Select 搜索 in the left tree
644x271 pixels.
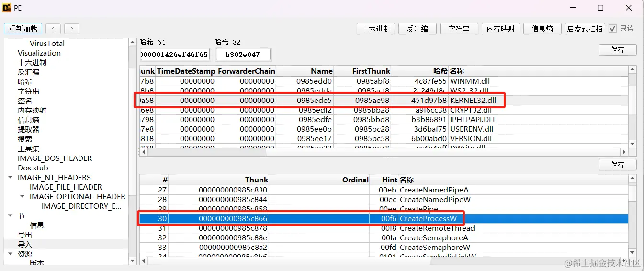[25, 139]
